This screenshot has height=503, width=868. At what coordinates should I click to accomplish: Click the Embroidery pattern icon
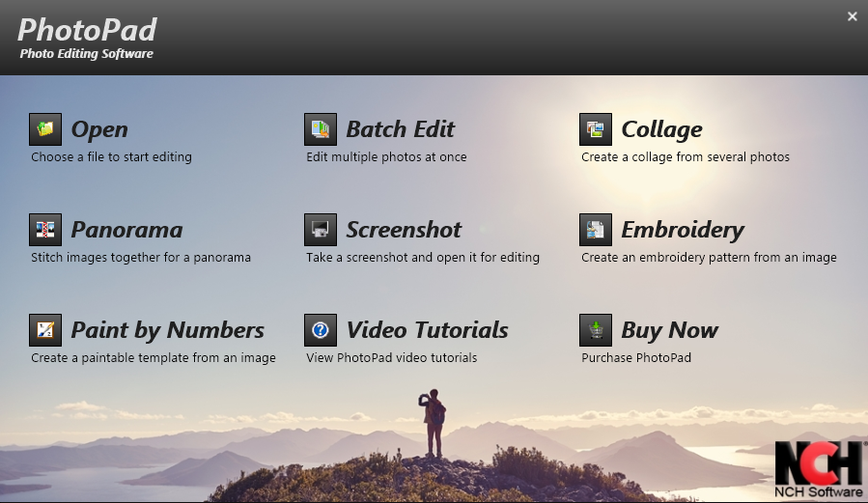coord(596,230)
